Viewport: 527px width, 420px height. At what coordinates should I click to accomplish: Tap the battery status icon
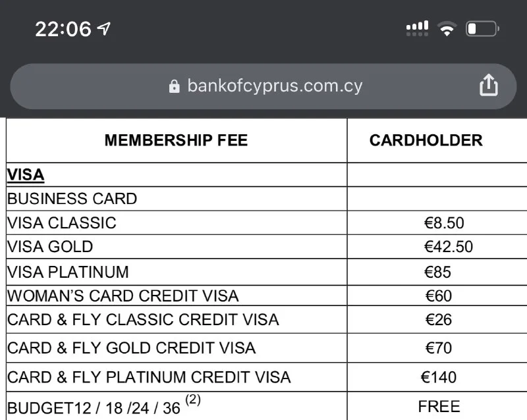tap(482, 29)
